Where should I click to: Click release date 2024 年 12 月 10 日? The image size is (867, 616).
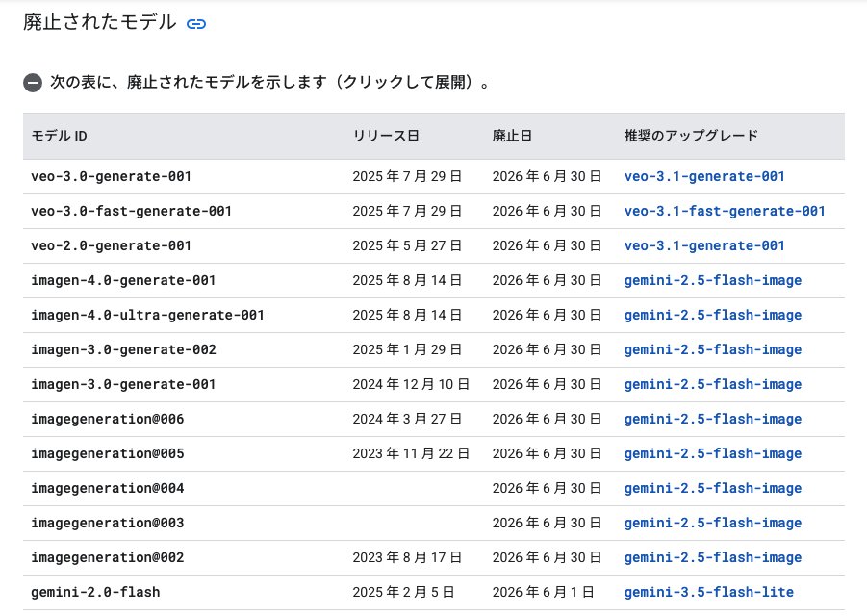click(411, 384)
